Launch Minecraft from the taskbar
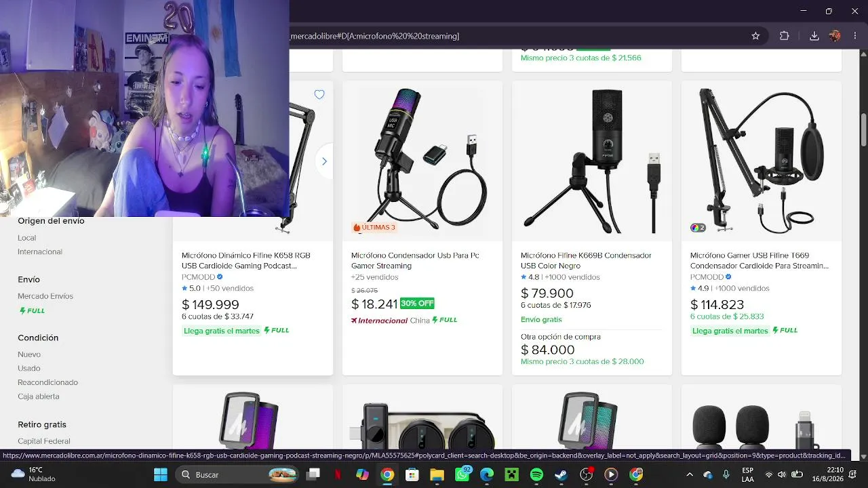 [512, 474]
